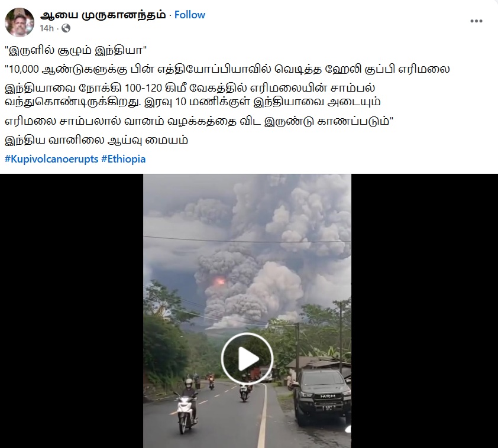Open the #Ethiopia hashtag
This screenshot has height=448, width=498.
point(123,159)
